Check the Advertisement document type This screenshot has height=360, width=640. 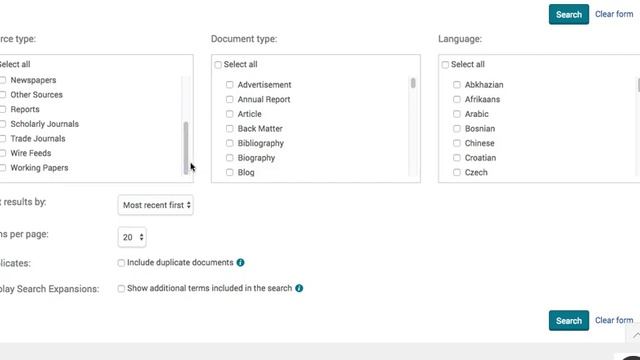(x=229, y=84)
